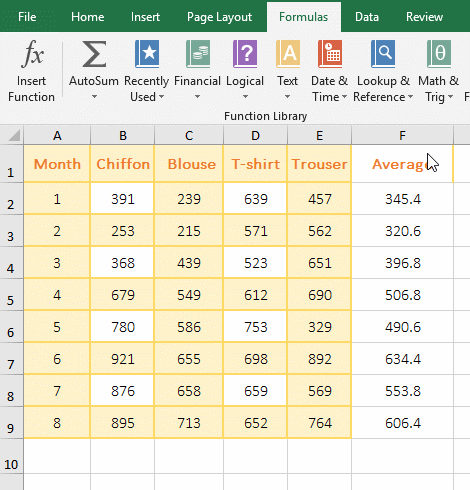This screenshot has height=490, width=470.
Task: Open the Lookup & Reference functions icon
Action: click(383, 54)
